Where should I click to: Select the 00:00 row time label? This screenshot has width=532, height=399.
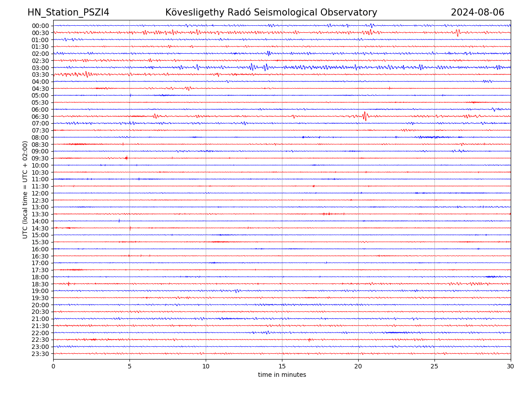(x=40, y=26)
